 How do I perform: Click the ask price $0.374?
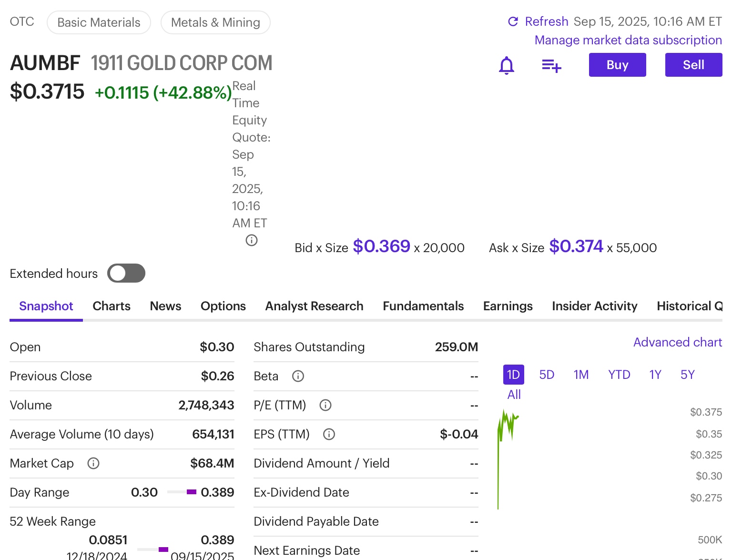tap(576, 246)
